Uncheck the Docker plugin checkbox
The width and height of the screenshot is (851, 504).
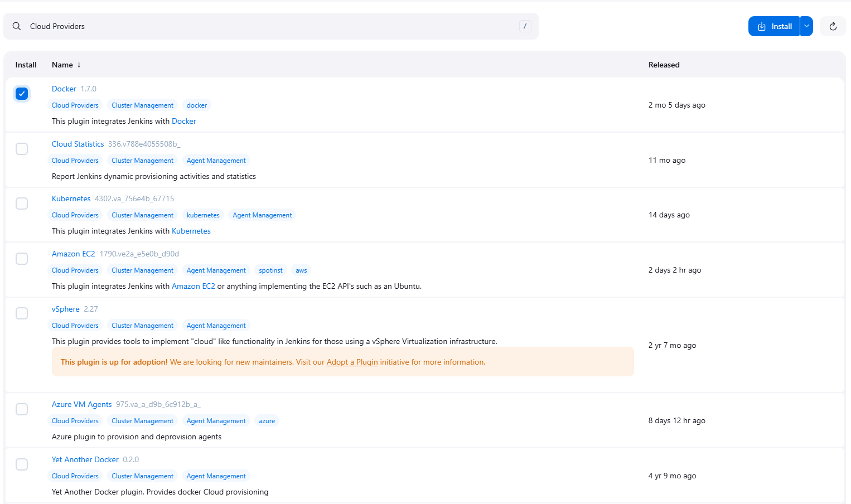22,94
